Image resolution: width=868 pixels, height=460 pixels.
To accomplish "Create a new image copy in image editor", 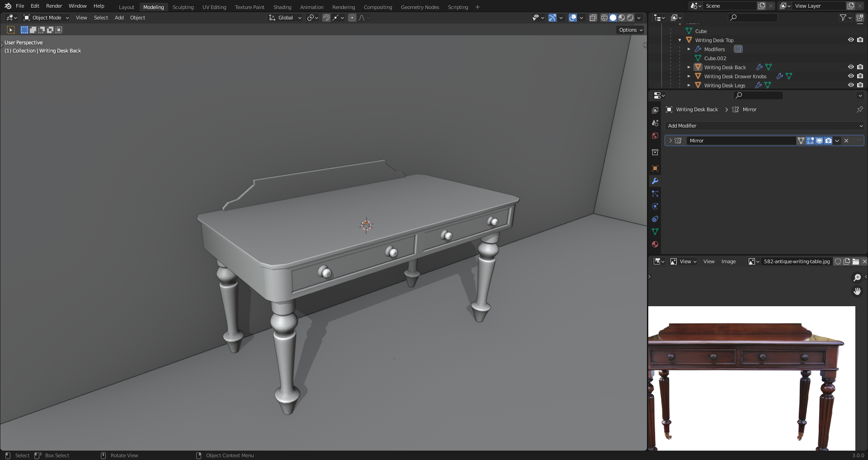I will point(847,261).
